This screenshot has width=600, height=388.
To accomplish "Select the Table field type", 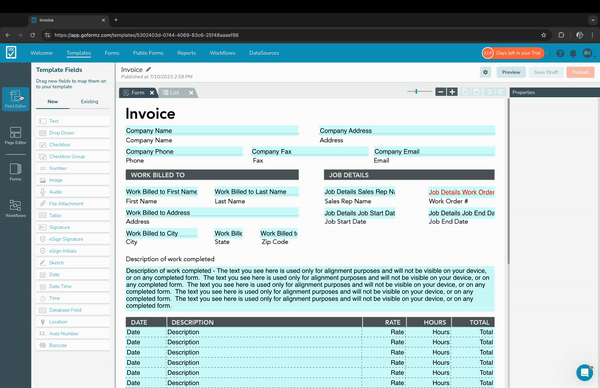I will pyautogui.click(x=73, y=215).
